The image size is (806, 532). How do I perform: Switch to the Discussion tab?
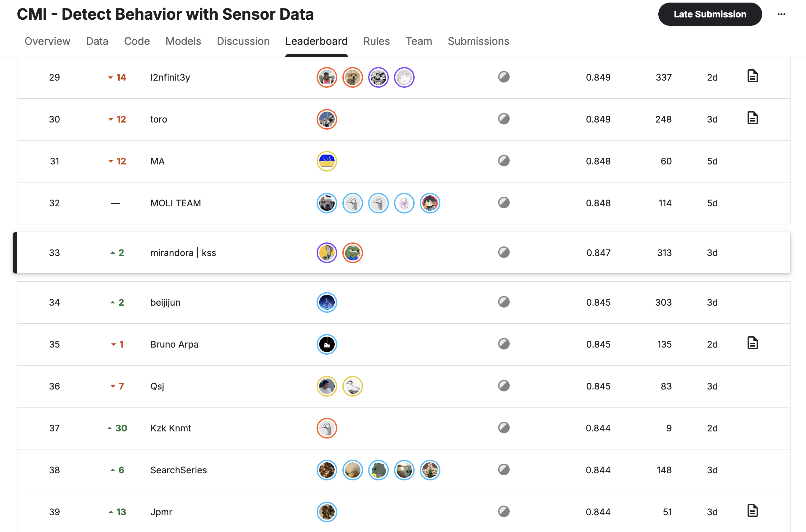click(243, 41)
